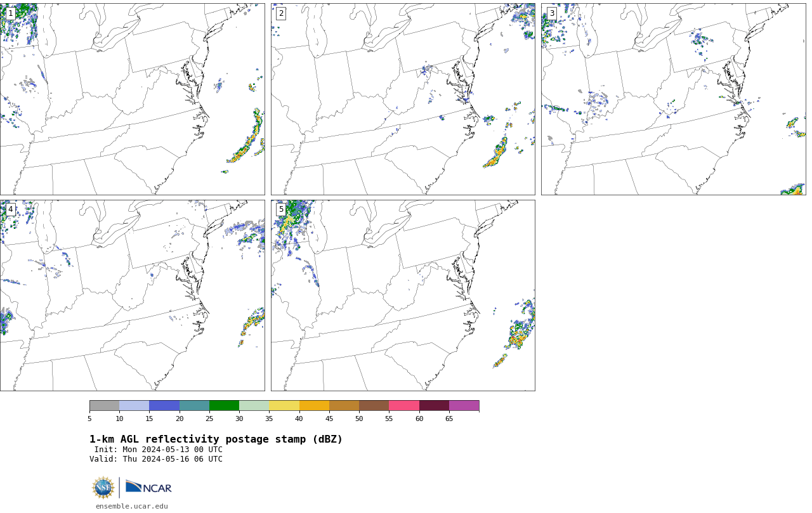The width and height of the screenshot is (812, 513).
Task: Open ensemble member 2 map panel
Action: coord(403,99)
